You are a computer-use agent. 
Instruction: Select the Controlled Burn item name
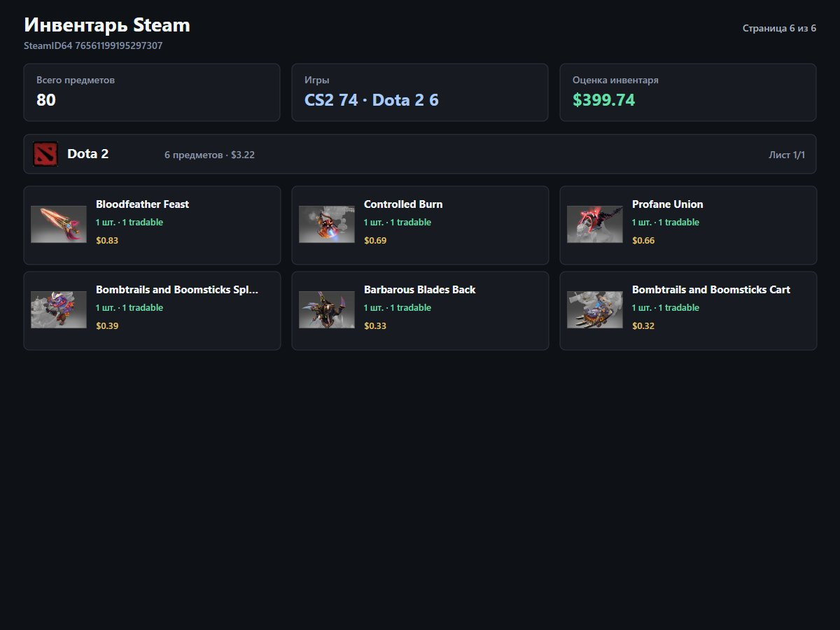(x=403, y=204)
